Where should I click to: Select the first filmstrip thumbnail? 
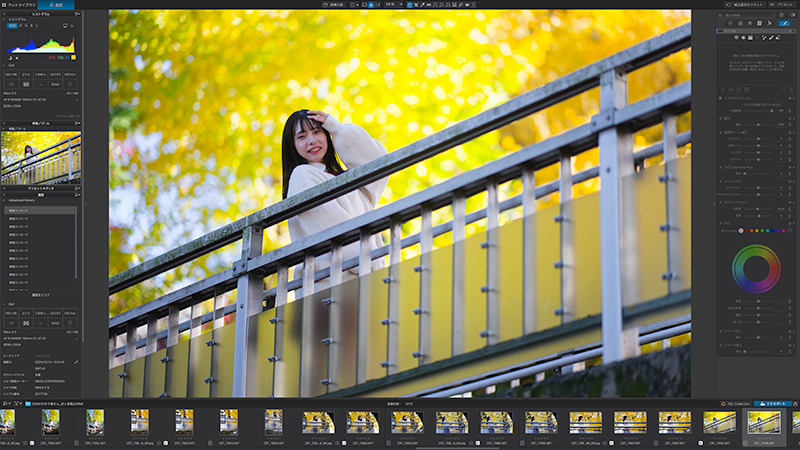tap(8, 422)
